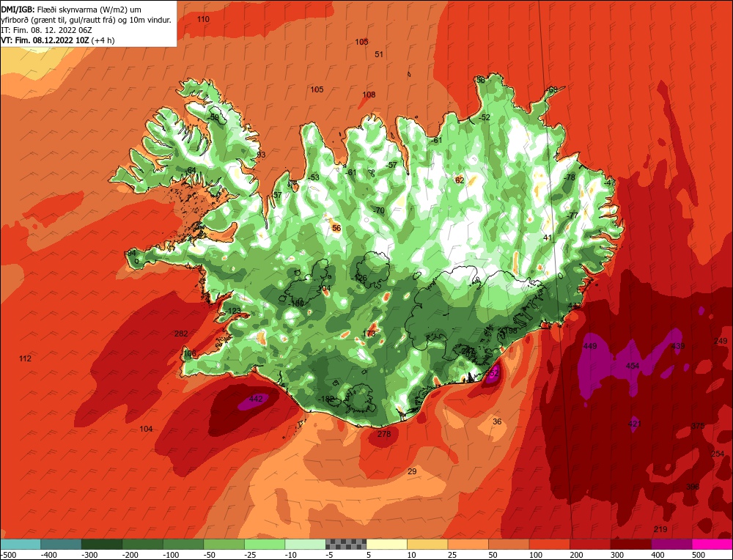This screenshot has height=560, width=733.
Task: Click the value -94 on the Snæfellsnes tip
Action: [131, 253]
